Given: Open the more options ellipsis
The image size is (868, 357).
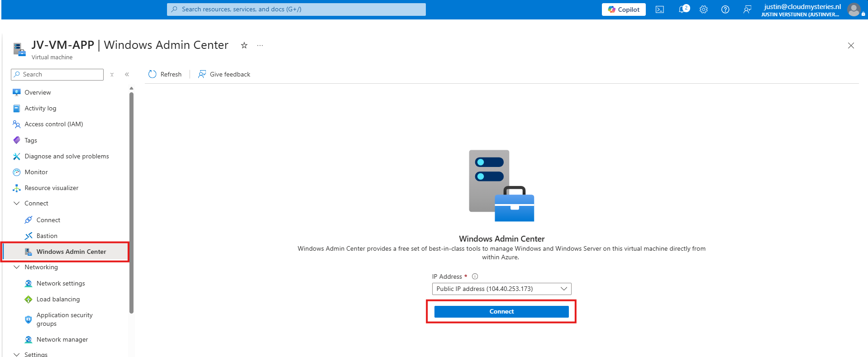Looking at the screenshot, I should point(260,45).
